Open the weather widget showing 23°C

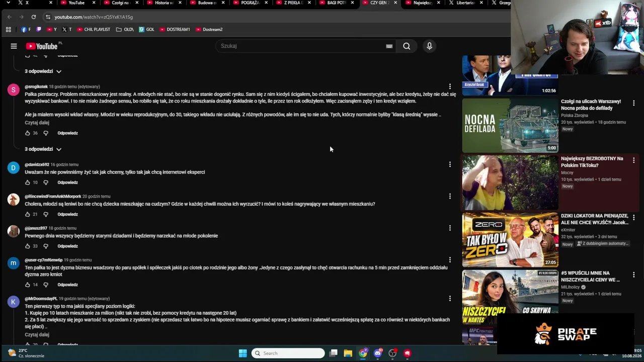[26, 353]
